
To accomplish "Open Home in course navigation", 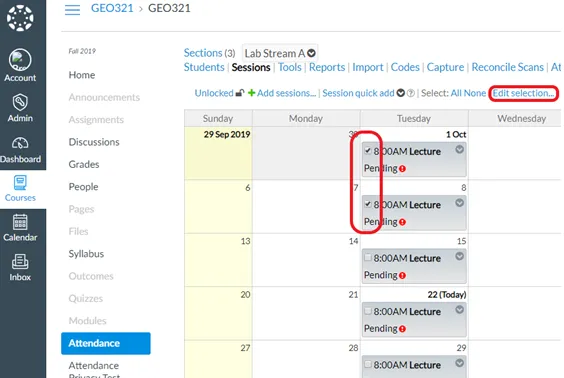I will pyautogui.click(x=82, y=75).
